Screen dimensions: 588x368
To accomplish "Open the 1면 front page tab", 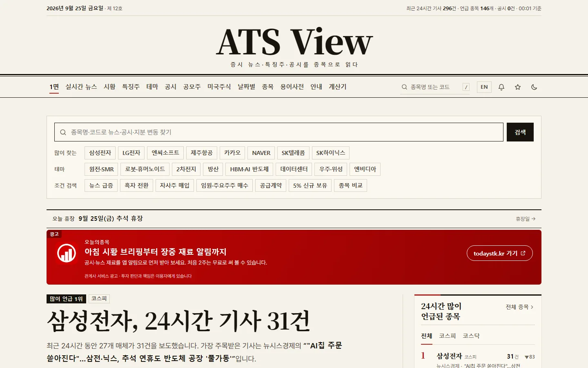I will tap(54, 87).
